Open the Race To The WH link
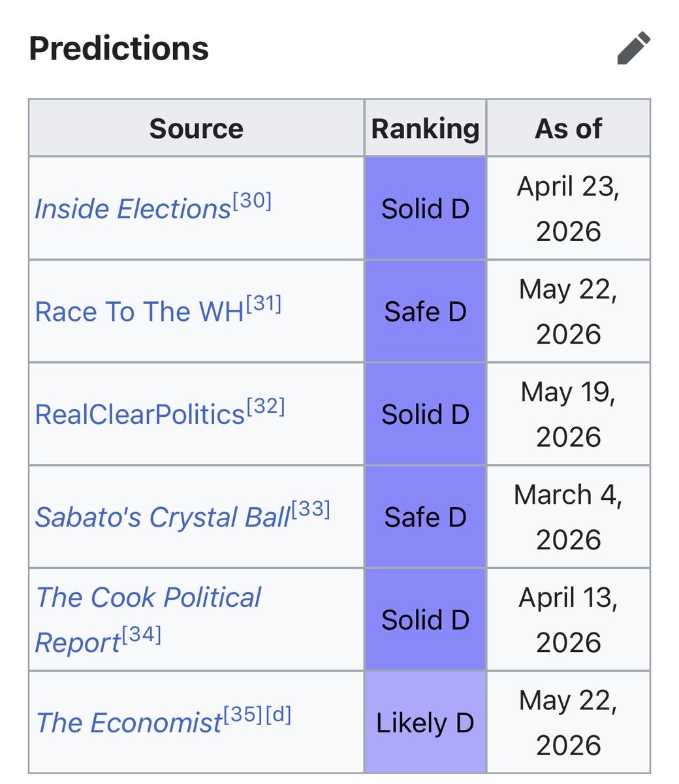 click(x=139, y=312)
